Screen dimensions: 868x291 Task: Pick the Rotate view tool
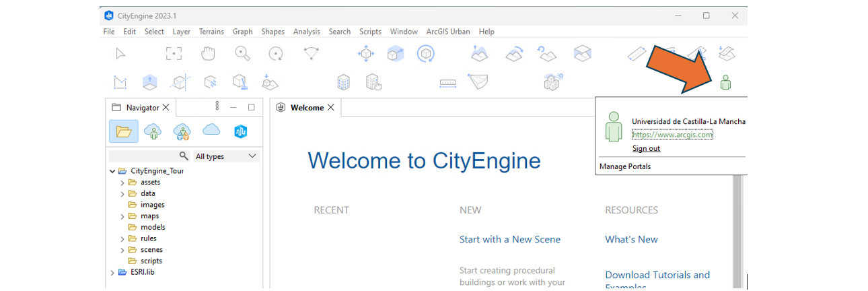276,53
